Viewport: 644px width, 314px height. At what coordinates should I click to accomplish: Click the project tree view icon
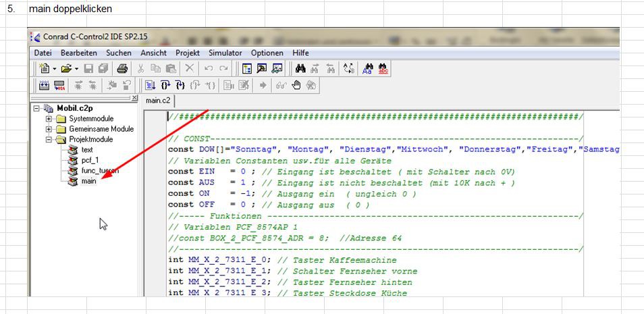click(247, 69)
